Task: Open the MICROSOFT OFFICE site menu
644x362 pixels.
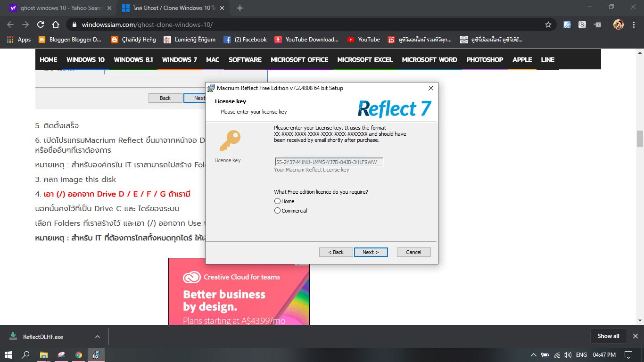Action: (299, 60)
